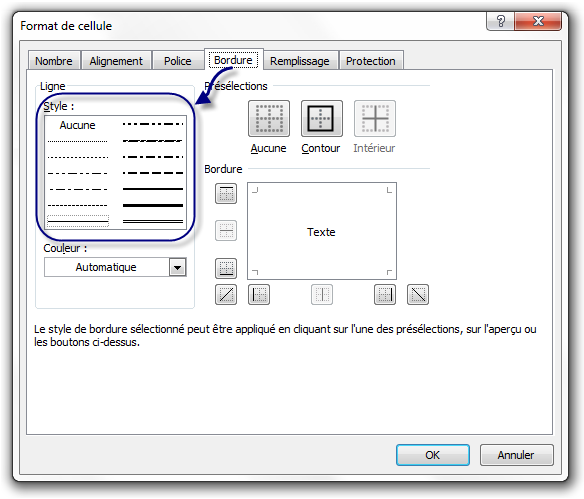Go to the Remplissage tab
The image size is (584, 499).
(x=300, y=61)
